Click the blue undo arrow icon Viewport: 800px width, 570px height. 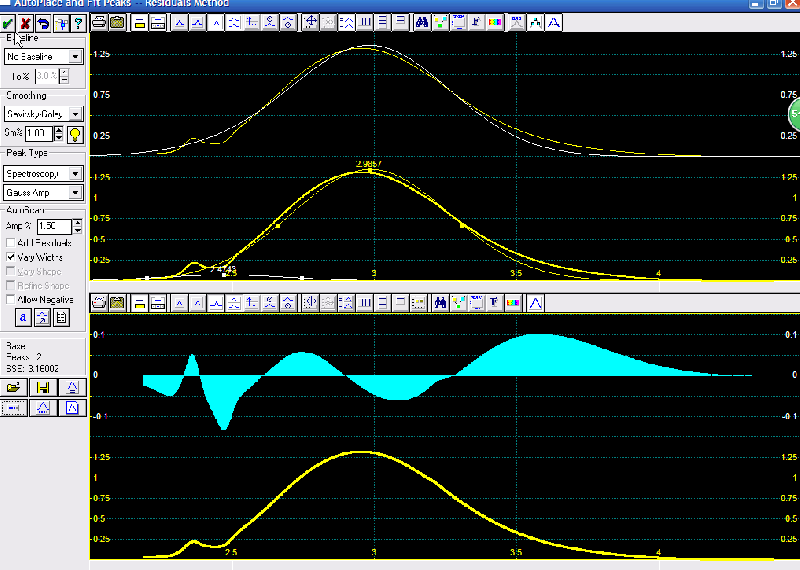coord(43,23)
